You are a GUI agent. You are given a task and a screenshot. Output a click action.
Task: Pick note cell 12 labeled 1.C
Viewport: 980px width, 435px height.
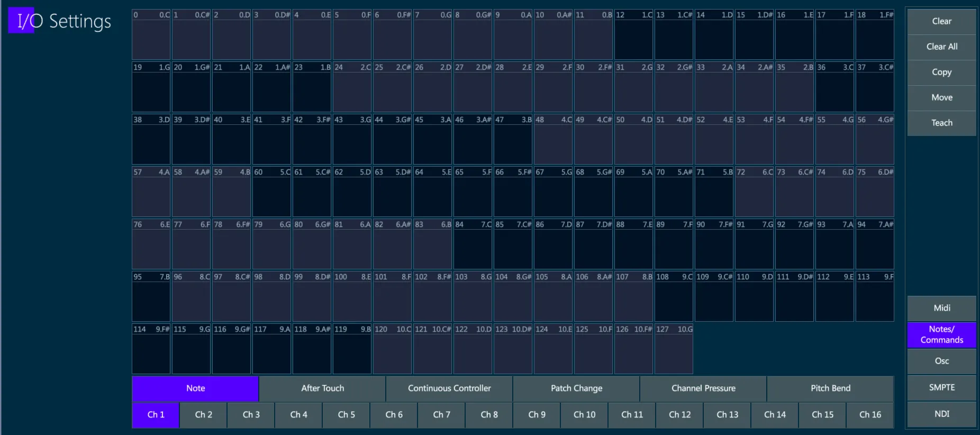click(634, 35)
